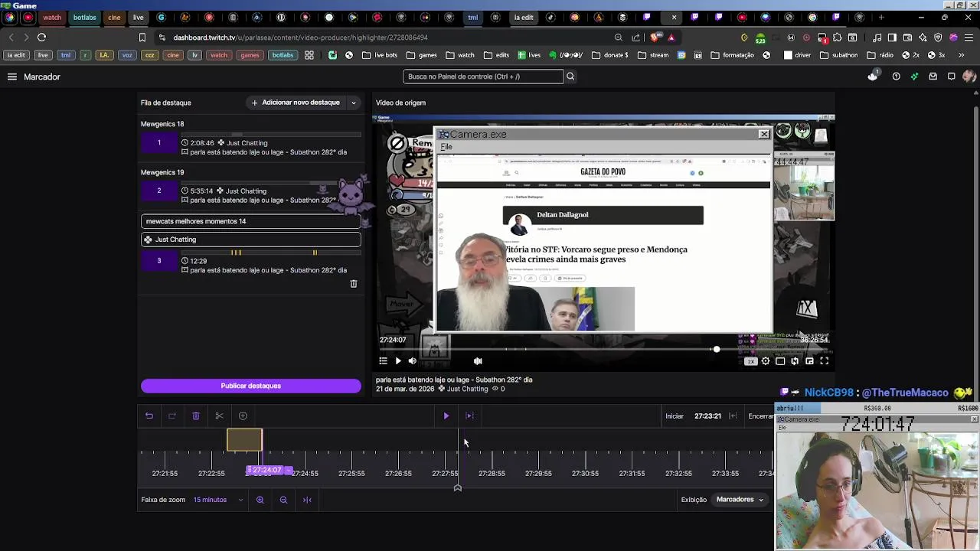Image resolution: width=980 pixels, height=551 pixels.
Task: Redo the edit in highlighter toolbar
Action: pos(172,416)
